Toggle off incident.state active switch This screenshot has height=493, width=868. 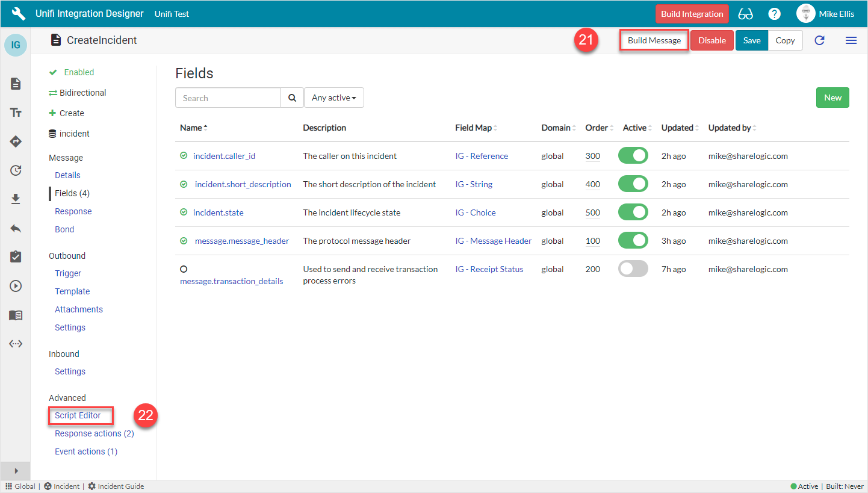[x=633, y=212]
